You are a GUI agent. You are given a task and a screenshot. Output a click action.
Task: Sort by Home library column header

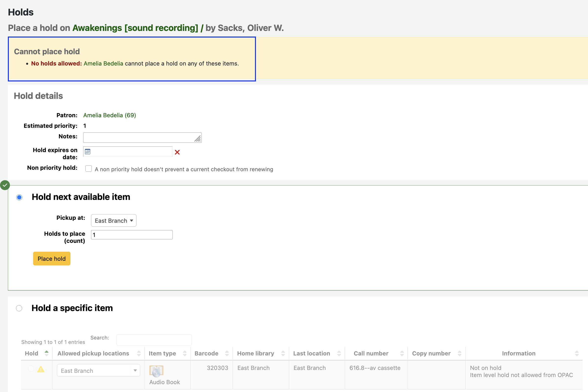256,353
